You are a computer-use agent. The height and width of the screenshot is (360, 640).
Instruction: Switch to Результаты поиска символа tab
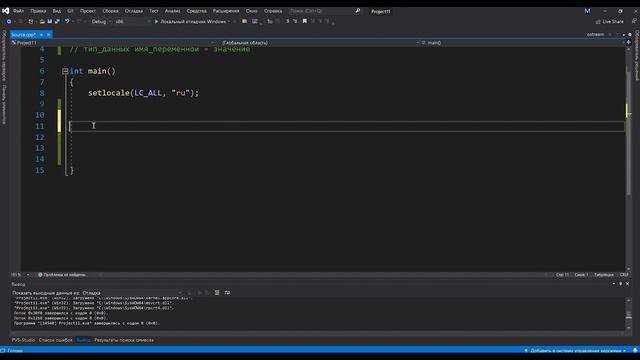(x=124, y=340)
